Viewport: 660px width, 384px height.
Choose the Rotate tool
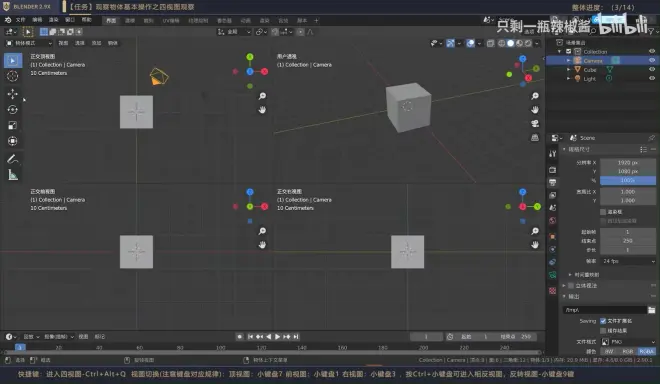click(13, 109)
